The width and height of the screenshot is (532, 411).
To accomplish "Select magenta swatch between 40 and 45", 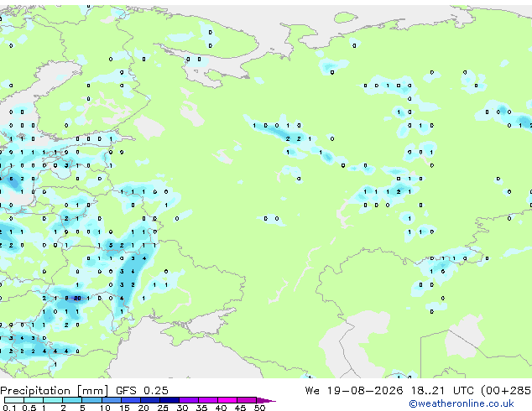I will tap(227, 400).
